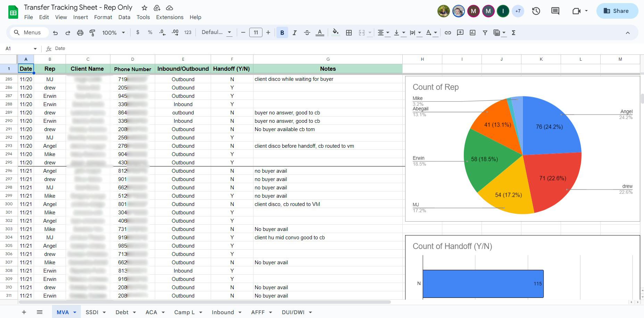Toggle Bold formatting

tap(282, 33)
